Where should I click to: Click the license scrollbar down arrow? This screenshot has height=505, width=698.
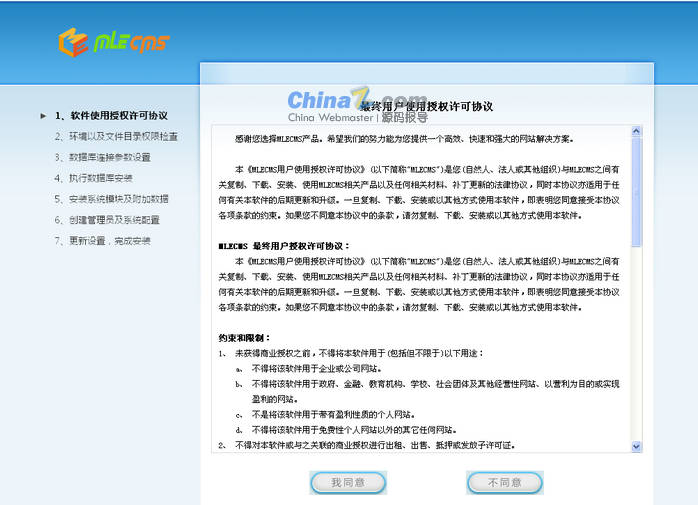click(x=636, y=446)
